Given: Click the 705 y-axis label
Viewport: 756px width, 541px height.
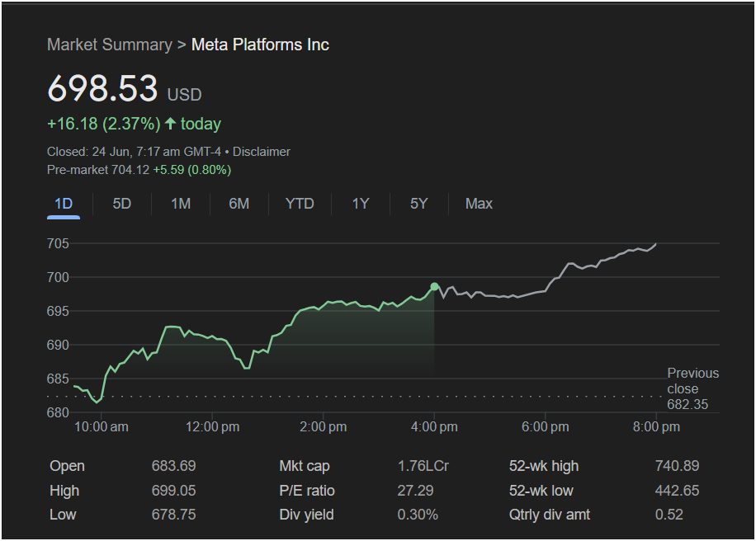Looking at the screenshot, I should click(58, 244).
